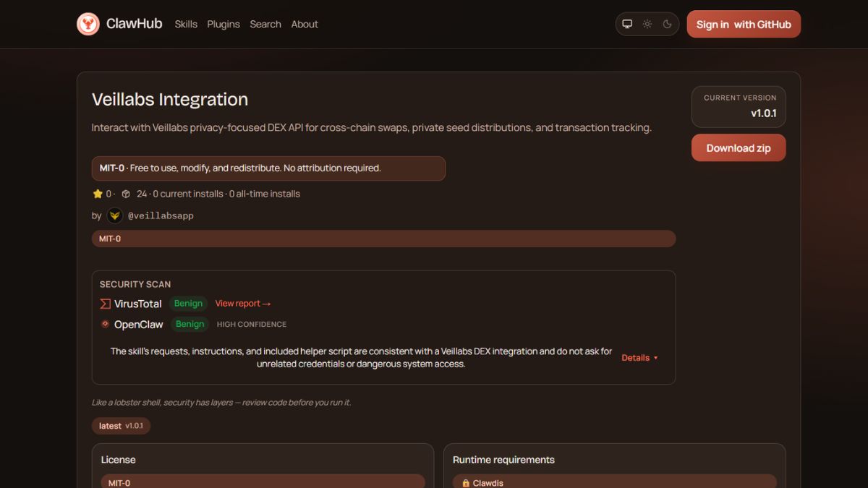Click the License card heading

tap(118, 460)
